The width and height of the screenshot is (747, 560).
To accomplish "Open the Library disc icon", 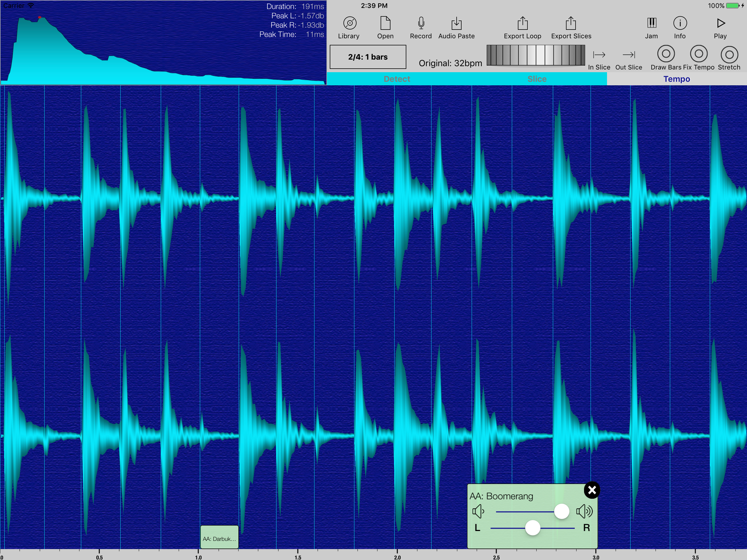I will tap(349, 23).
